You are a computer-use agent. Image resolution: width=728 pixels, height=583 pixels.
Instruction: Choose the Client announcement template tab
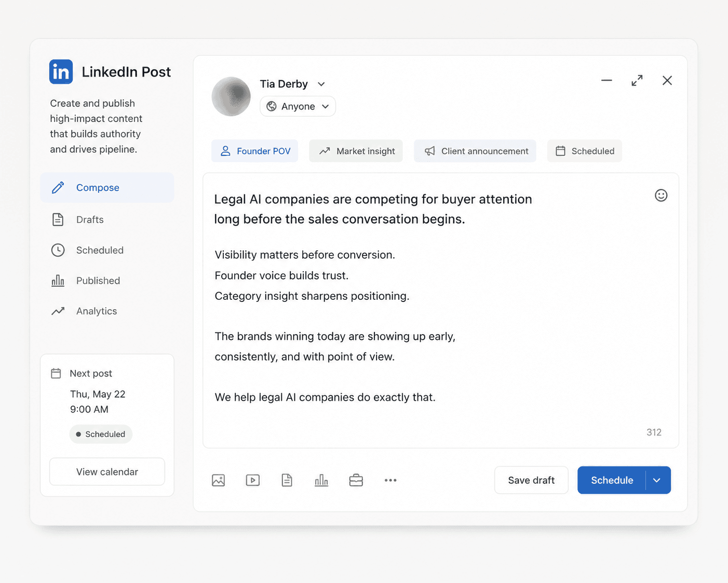(x=475, y=151)
